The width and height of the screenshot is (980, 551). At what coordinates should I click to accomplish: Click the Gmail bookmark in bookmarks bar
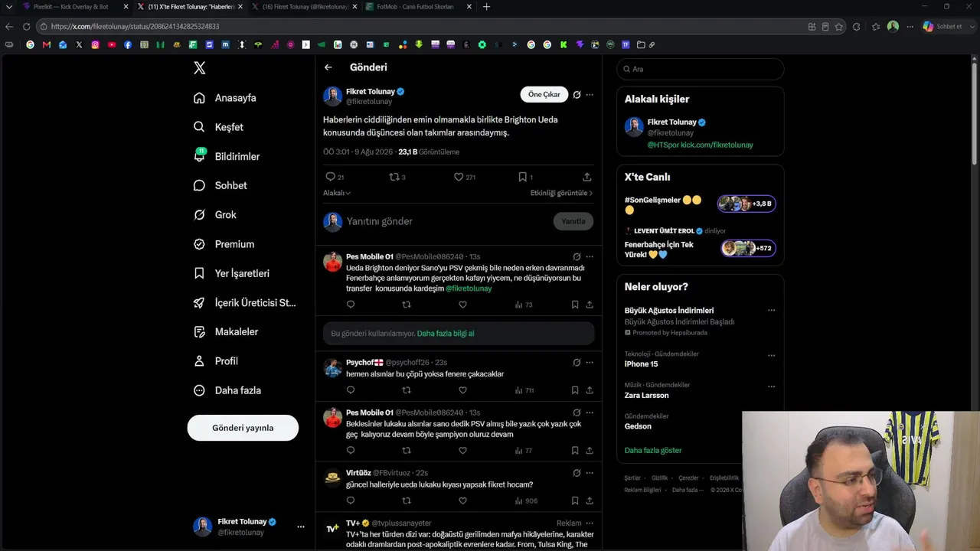tap(47, 44)
